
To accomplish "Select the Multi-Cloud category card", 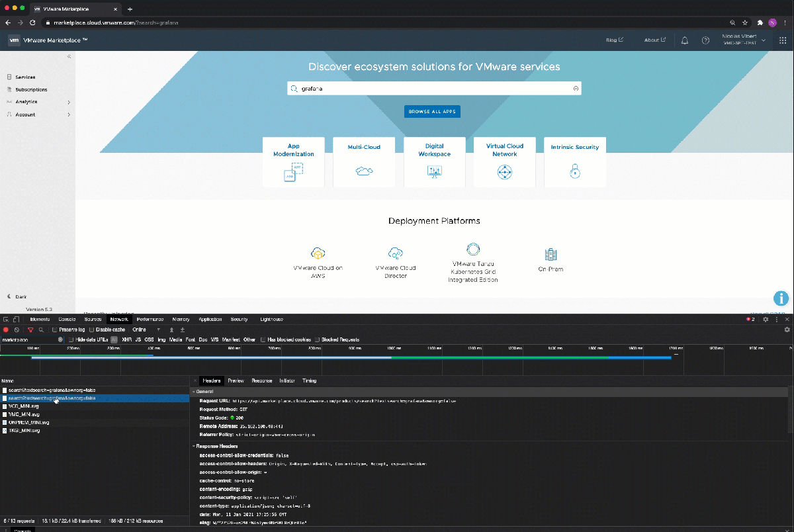I will point(364,162).
